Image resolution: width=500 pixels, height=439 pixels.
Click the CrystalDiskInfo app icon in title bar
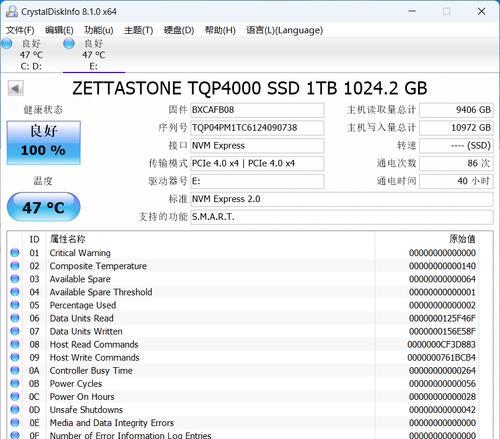coord(12,12)
